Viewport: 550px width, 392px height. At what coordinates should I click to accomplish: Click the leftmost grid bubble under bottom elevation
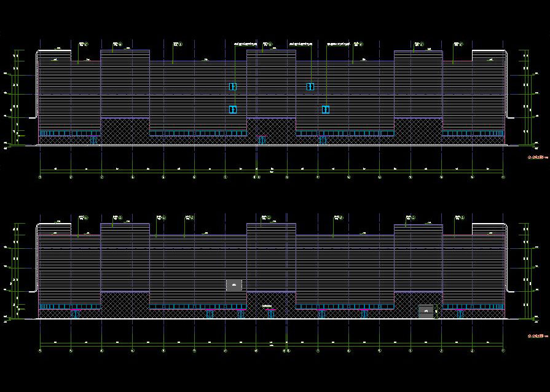pyautogui.click(x=41, y=351)
